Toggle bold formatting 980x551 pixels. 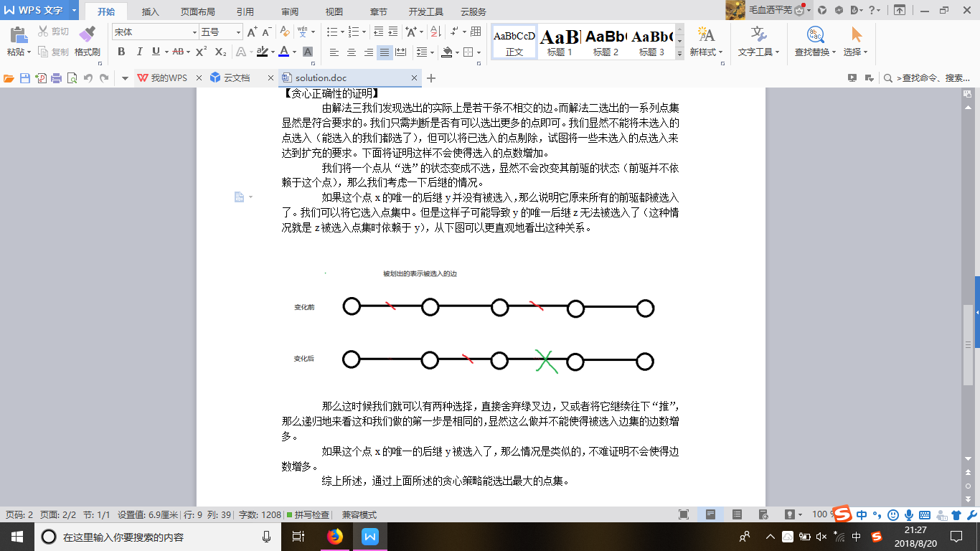[121, 52]
